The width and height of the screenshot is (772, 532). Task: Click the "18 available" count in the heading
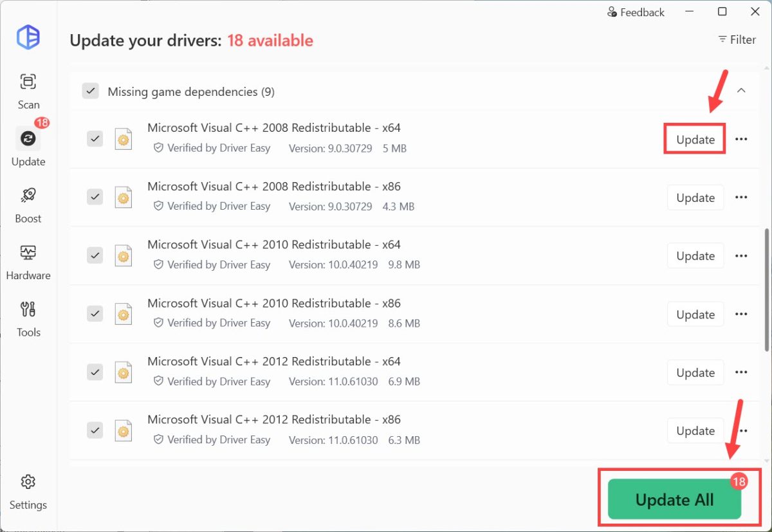point(270,41)
